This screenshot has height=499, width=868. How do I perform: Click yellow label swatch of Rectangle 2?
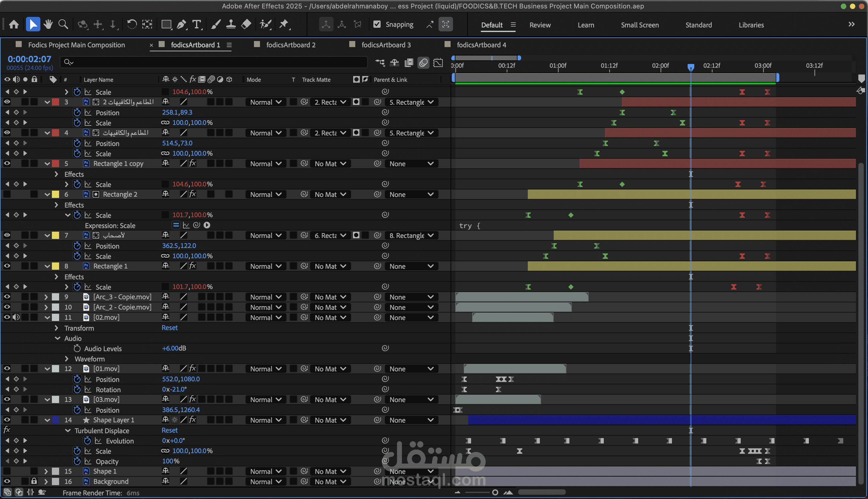coord(55,194)
